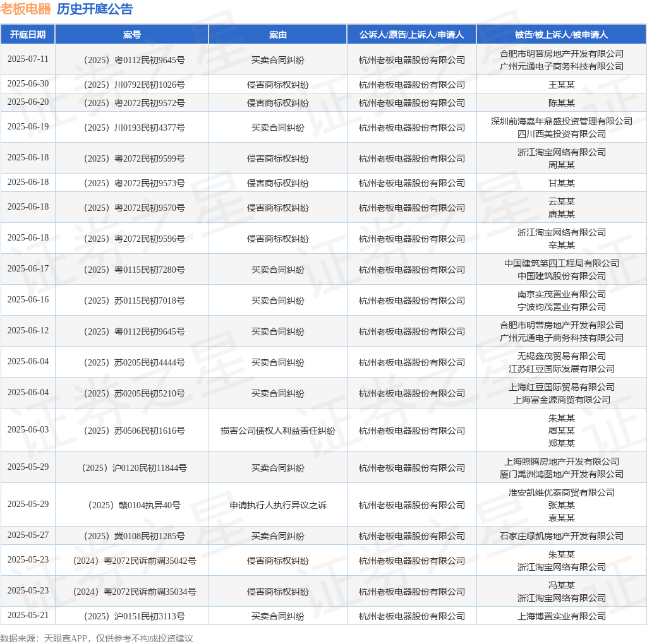Click defendant 上海煦腾房地产开发有限公司

(562, 462)
